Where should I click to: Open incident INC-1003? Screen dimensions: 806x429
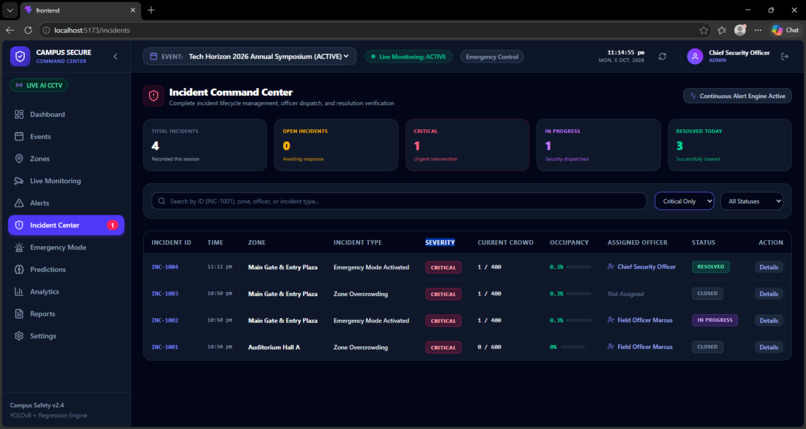pyautogui.click(x=165, y=294)
